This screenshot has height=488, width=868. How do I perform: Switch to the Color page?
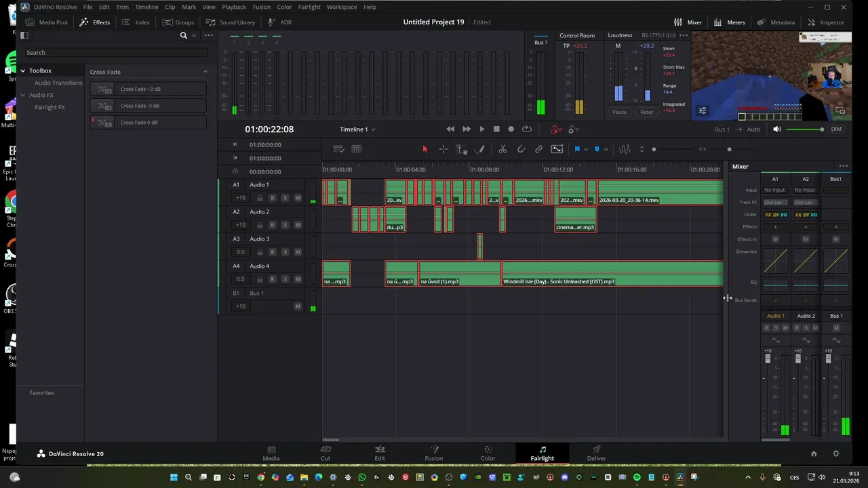[488, 453]
